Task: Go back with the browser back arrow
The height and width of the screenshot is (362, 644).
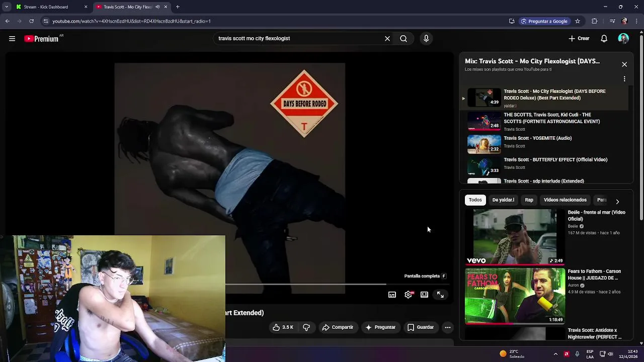Action: point(7,21)
